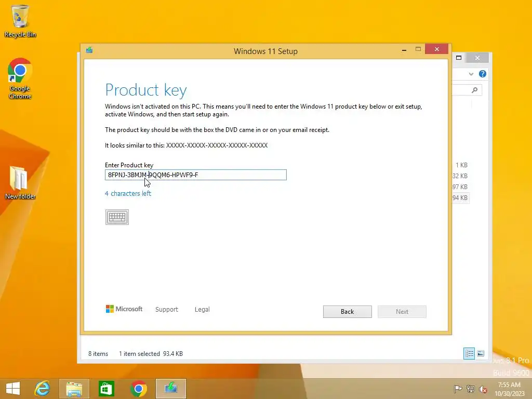532x399 pixels.
Task: Close the File Explorer window behind
Action: [x=477, y=58]
